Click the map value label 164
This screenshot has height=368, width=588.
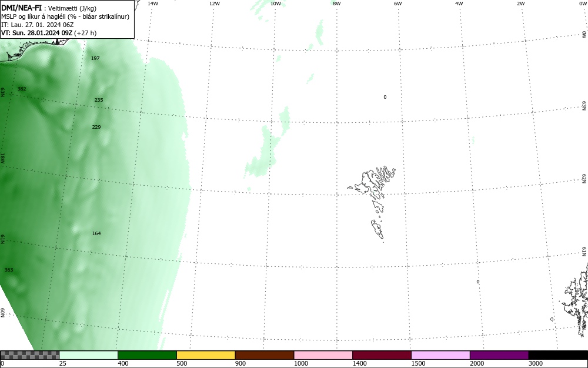click(x=96, y=233)
